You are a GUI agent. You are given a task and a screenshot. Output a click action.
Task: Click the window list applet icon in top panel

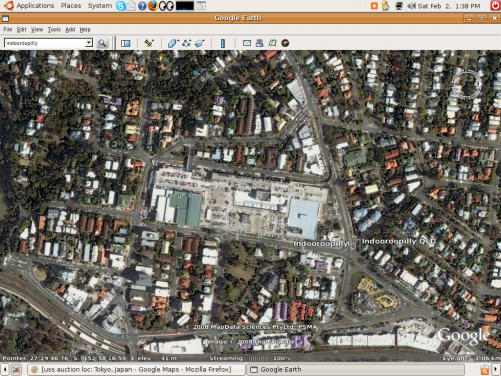[201, 6]
